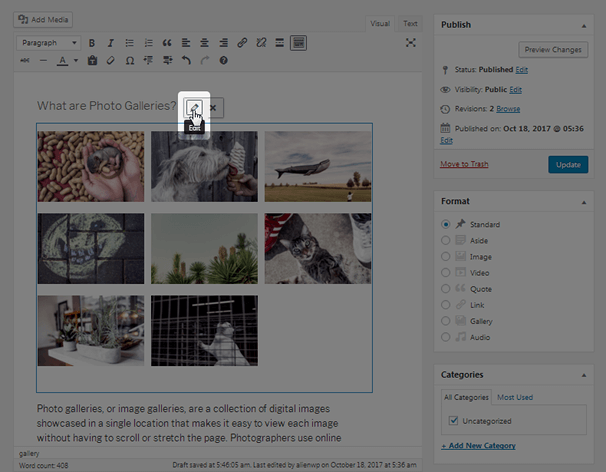This screenshot has height=472, width=606.
Task: Insert a special character (omega icon)
Action: (130, 61)
